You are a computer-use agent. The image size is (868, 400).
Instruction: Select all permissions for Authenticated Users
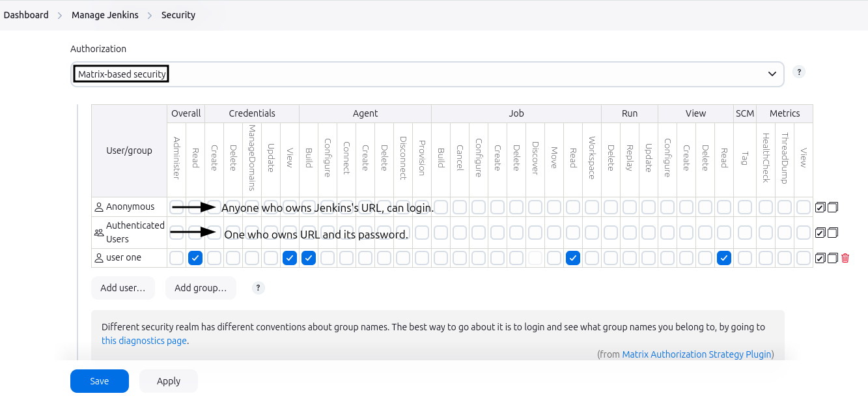[820, 233]
